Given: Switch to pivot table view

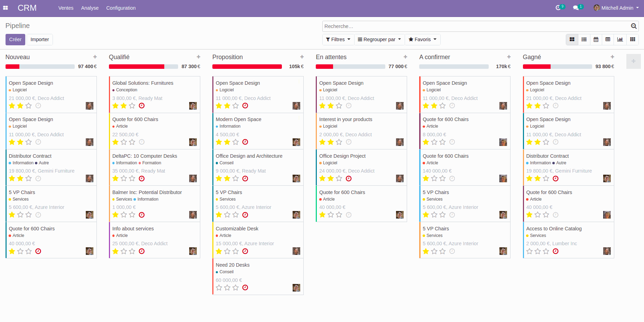Looking at the screenshot, I should click(x=608, y=39).
